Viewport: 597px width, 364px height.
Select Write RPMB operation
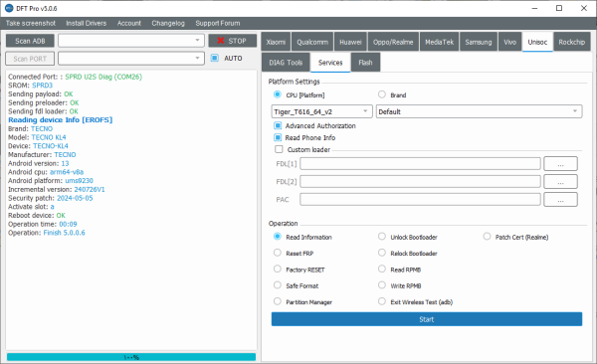(382, 284)
